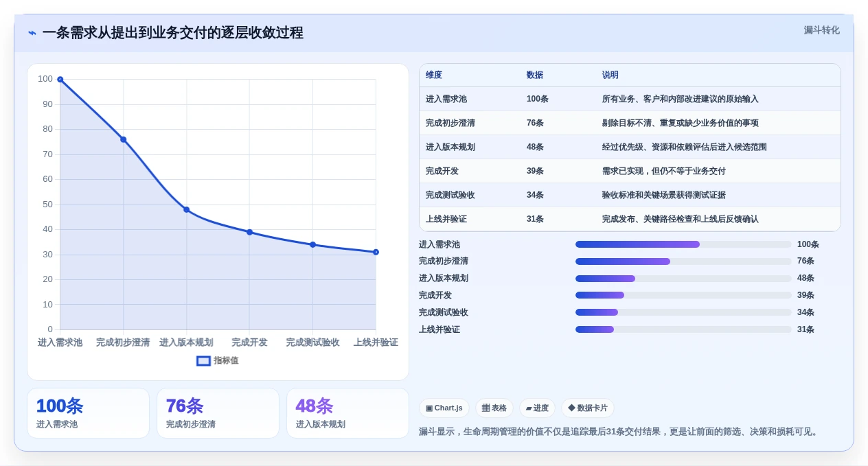Click the chart point for 进入版本规划
The height and width of the screenshot is (466, 868).
[x=187, y=209]
